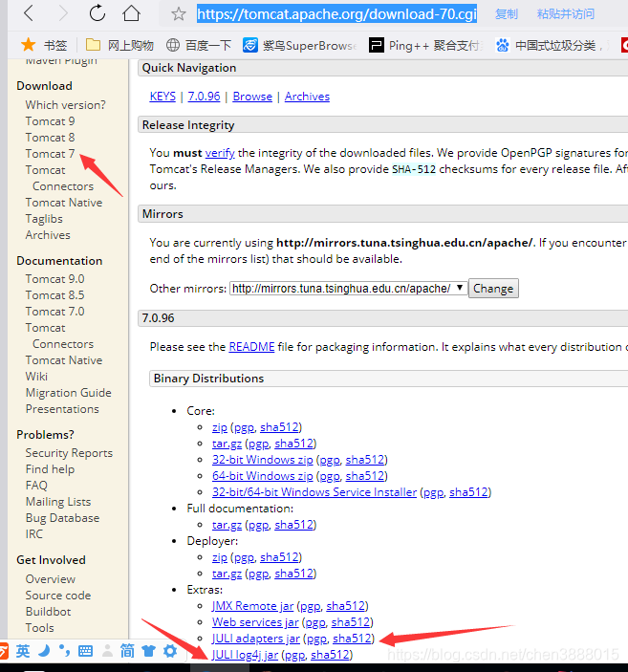628x672 pixels.
Task: Click the punctuation icon in IME toolbar
Action: click(64, 651)
